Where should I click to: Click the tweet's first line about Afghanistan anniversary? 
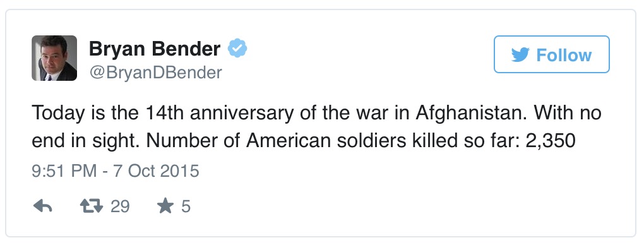[x=316, y=113]
